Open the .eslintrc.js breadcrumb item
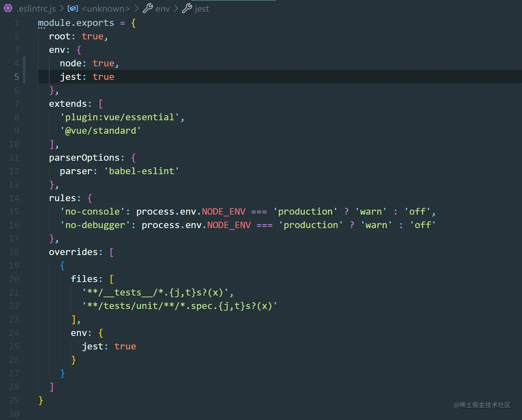Viewport: 522px width, 420px height. point(36,9)
